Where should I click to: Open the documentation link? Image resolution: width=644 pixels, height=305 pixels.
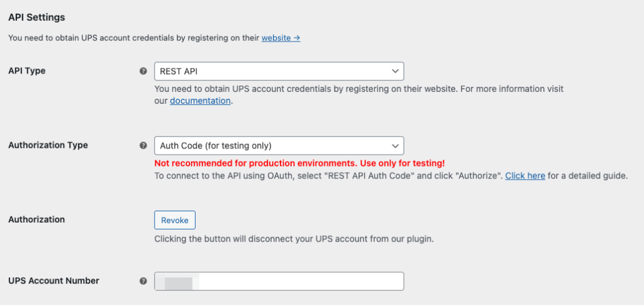200,101
